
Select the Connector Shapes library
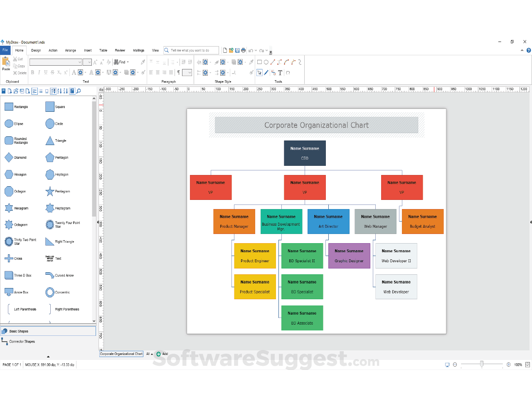(48, 341)
